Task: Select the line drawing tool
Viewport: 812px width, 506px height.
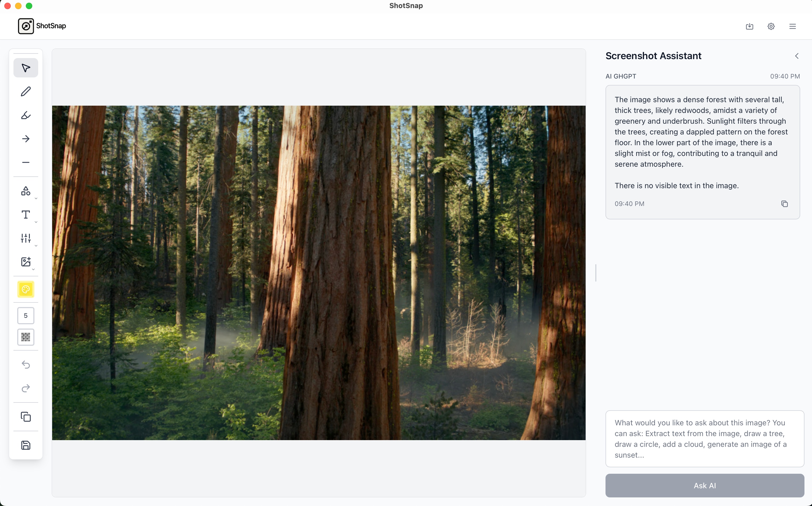Action: tap(26, 162)
